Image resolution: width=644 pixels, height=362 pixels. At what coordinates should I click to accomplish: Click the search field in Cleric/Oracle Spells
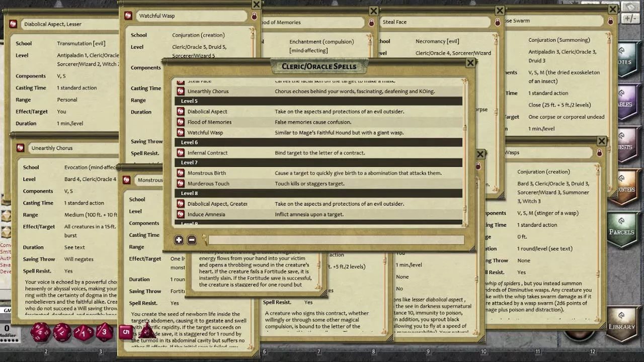click(x=336, y=240)
